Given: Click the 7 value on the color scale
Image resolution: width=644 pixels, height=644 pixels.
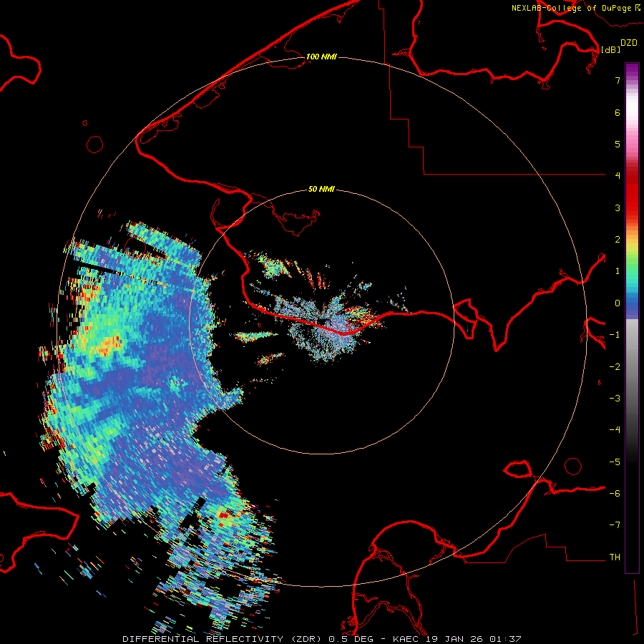Looking at the screenshot, I should coord(618,80).
